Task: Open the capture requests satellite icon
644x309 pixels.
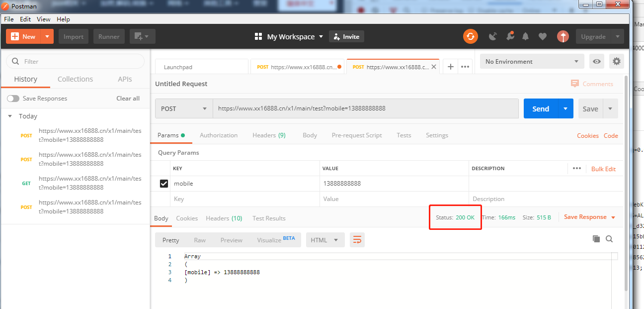Action: coord(493,36)
